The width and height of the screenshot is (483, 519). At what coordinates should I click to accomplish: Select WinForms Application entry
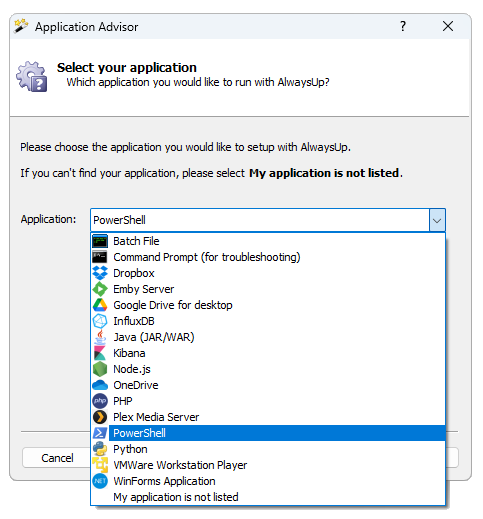coord(268,481)
